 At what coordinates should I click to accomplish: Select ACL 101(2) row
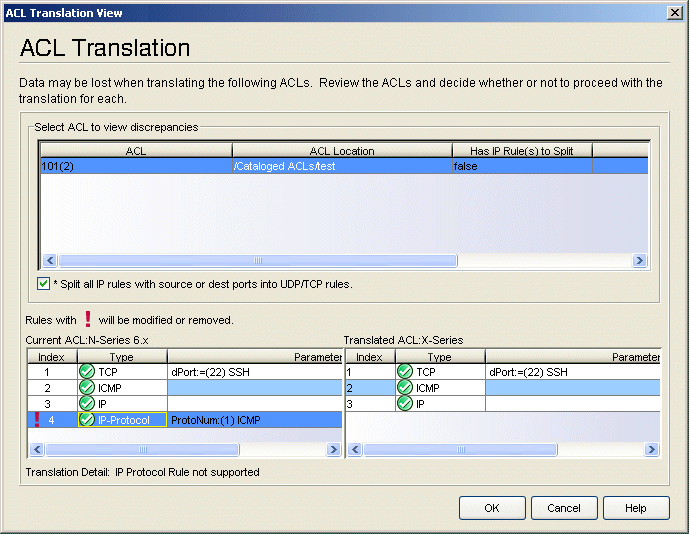coord(344,166)
